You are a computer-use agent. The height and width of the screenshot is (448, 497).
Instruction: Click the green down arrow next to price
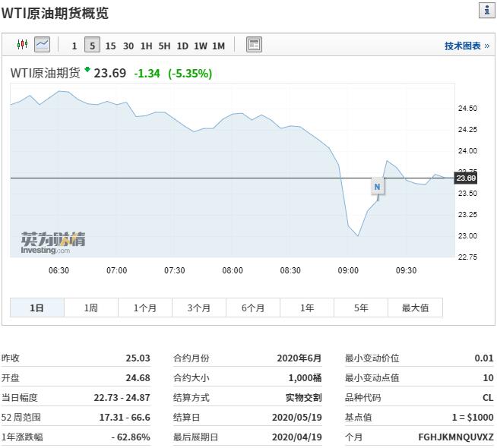87,71
